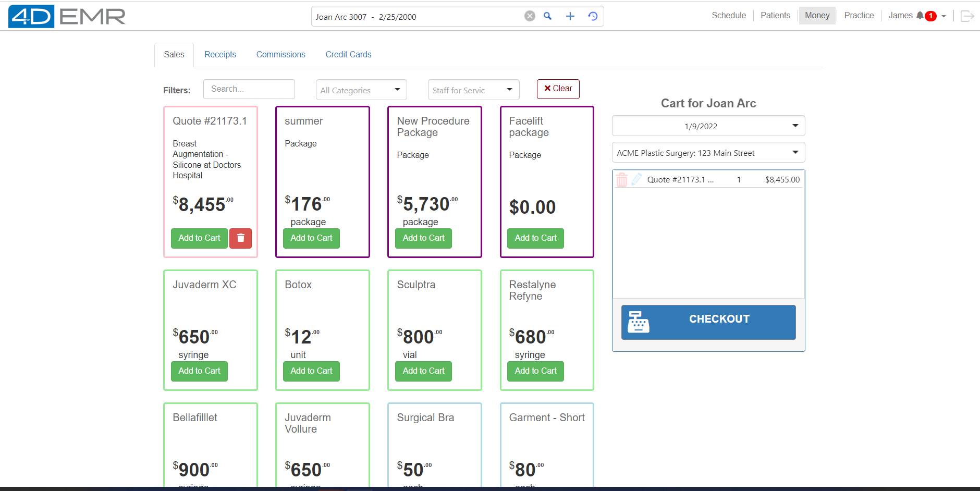Open the Practice section
Viewport: 980px width, 491px height.
point(859,16)
